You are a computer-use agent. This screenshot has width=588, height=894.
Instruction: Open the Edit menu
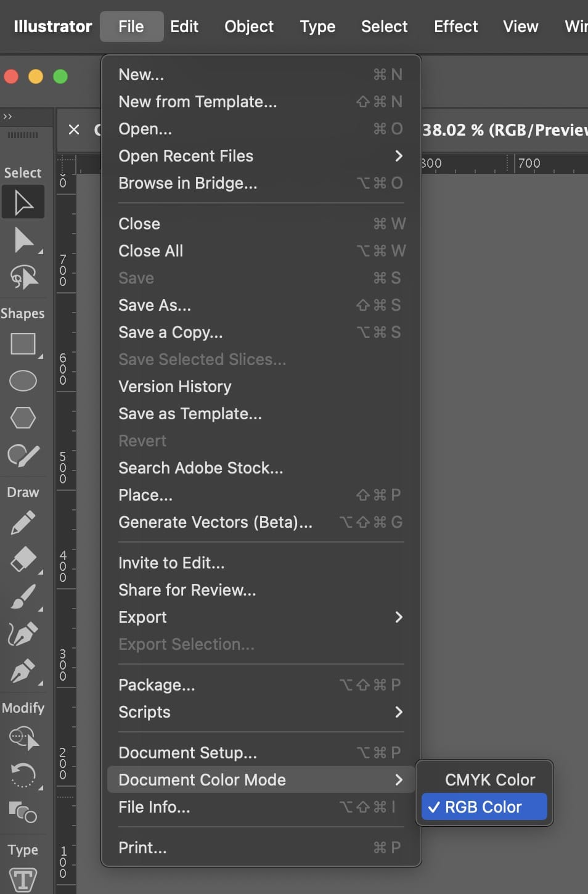coord(184,27)
